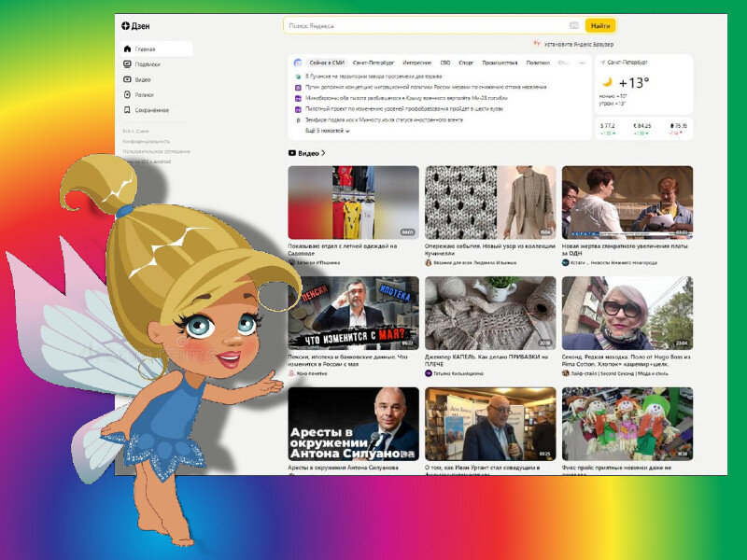Click the Кстати Новости channel avatar
This screenshot has width=747, height=560.
coord(566,262)
